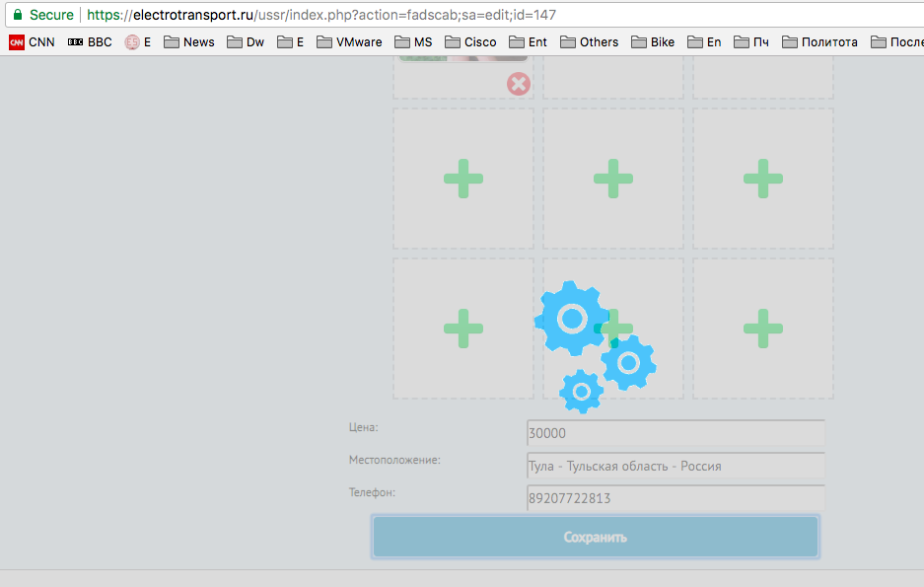Click plus icon in middle row's center photo slot
Image resolution: width=924 pixels, height=587 pixels.
[x=612, y=179]
